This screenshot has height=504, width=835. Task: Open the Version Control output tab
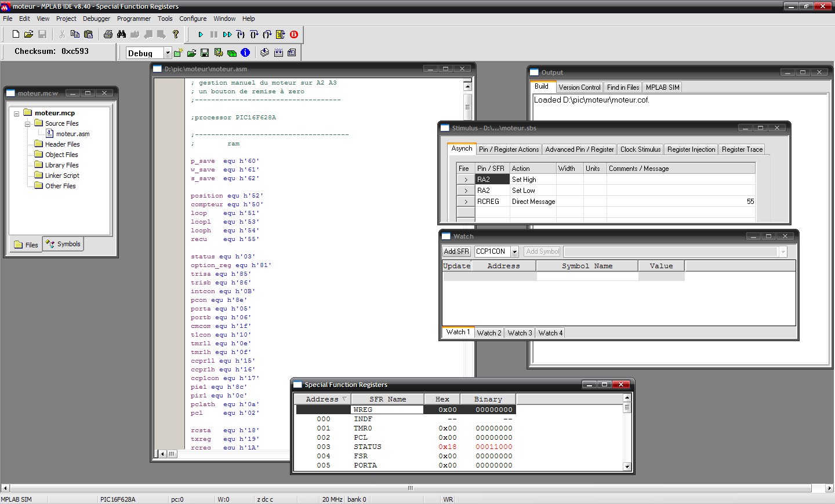pos(579,87)
